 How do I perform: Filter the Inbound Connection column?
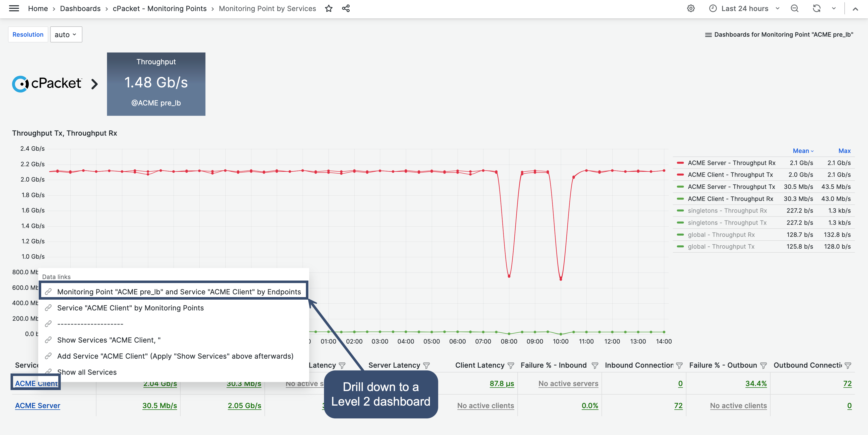pyautogui.click(x=679, y=365)
